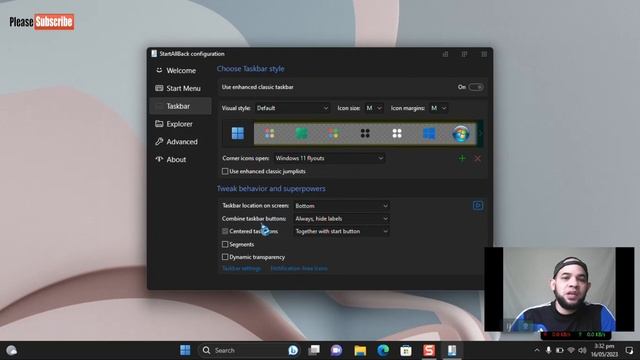Click the blue icon beside Taskbar location
640x360 pixels.
pyautogui.click(x=478, y=205)
